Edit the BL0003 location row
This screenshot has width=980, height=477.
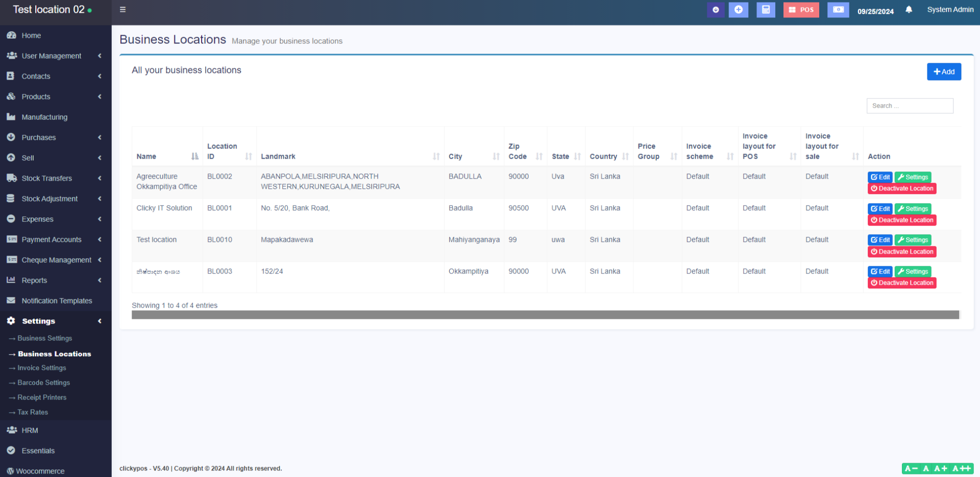coord(880,272)
